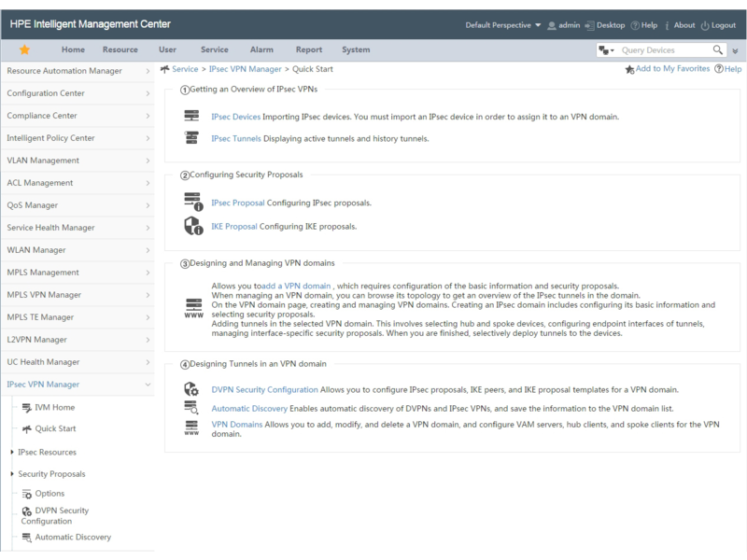Click IPsec VPN Manager in the breadcrumb
The width and height of the screenshot is (747, 560).
coord(245,69)
